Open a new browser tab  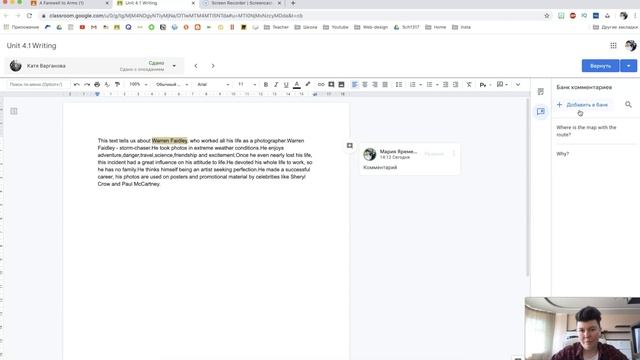pos(293,3)
